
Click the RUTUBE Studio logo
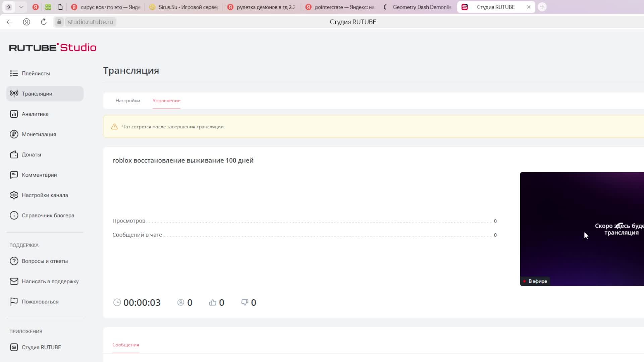tap(53, 47)
